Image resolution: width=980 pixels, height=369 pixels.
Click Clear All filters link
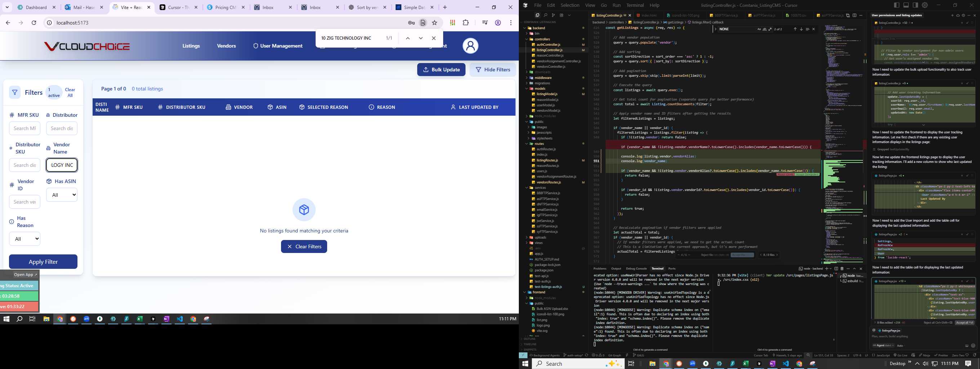click(70, 93)
